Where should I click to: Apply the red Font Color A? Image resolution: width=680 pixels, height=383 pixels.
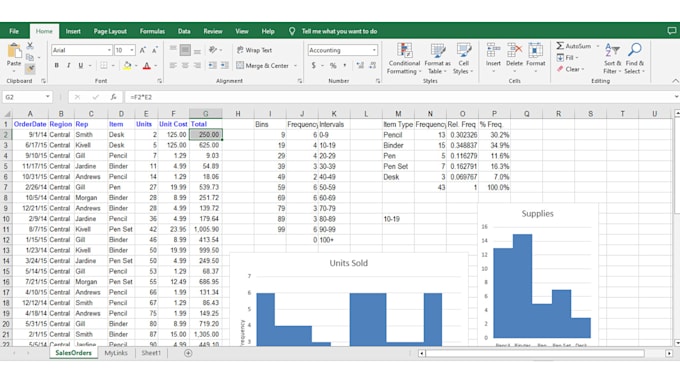tap(147, 65)
